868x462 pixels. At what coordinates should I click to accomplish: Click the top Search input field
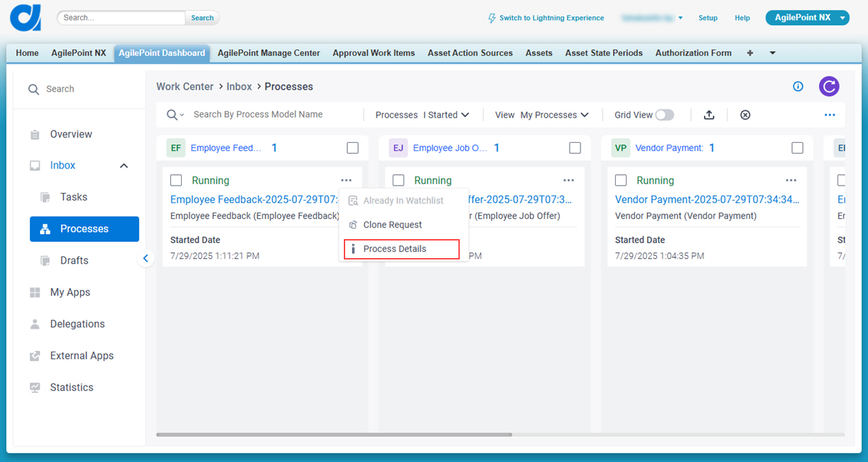tap(121, 18)
